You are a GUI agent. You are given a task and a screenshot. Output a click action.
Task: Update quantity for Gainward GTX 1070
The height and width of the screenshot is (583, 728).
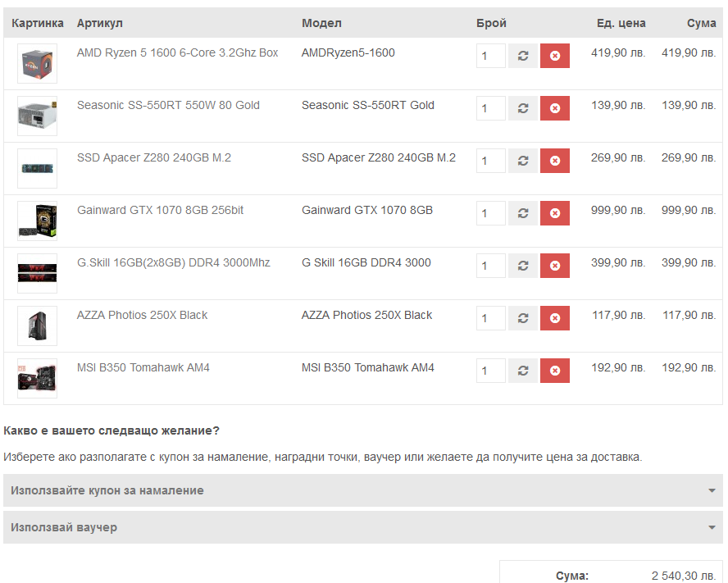tap(523, 213)
